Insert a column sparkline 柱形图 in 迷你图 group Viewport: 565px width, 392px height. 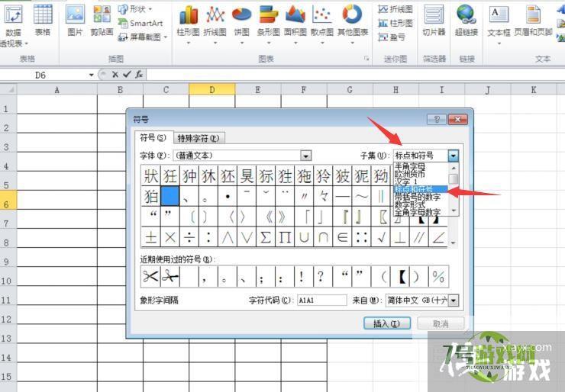point(395,24)
